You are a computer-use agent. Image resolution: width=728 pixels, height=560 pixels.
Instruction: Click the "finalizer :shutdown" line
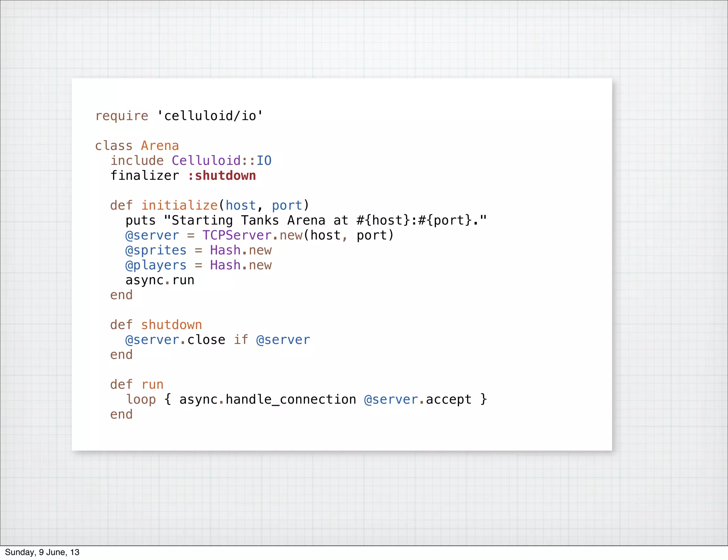[183, 176]
